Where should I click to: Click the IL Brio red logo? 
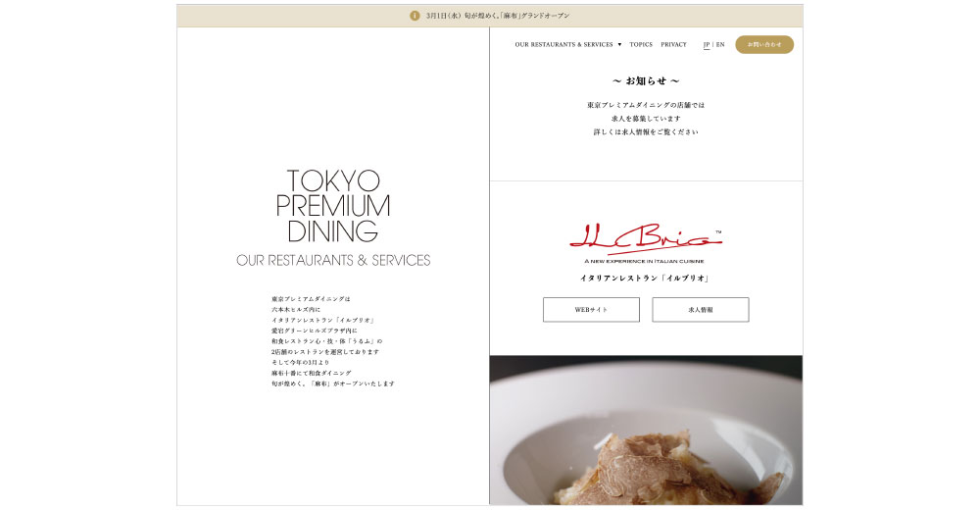645,239
